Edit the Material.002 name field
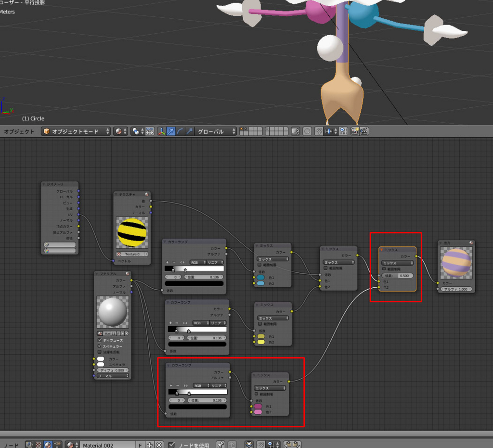493x448 pixels. [x=108, y=445]
